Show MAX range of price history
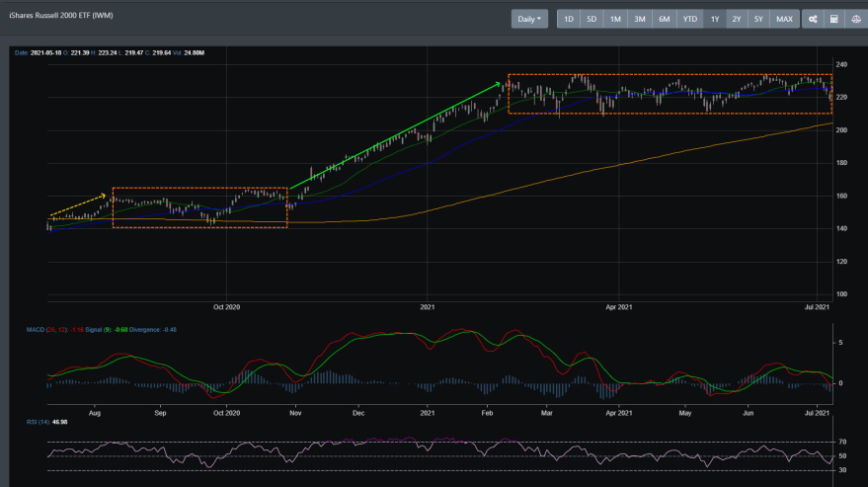The image size is (868, 487). coord(784,19)
